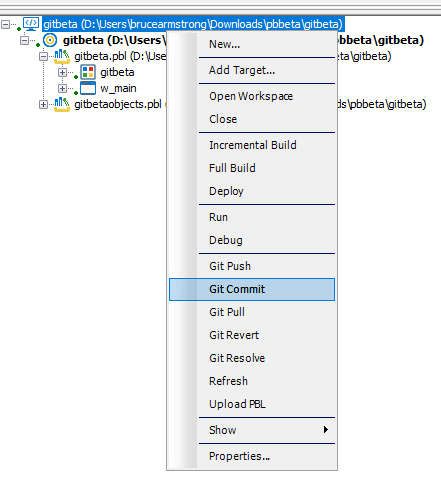Click the gitbeta.pbl library icon
Viewport: 441px width, 483px height.
62,56
